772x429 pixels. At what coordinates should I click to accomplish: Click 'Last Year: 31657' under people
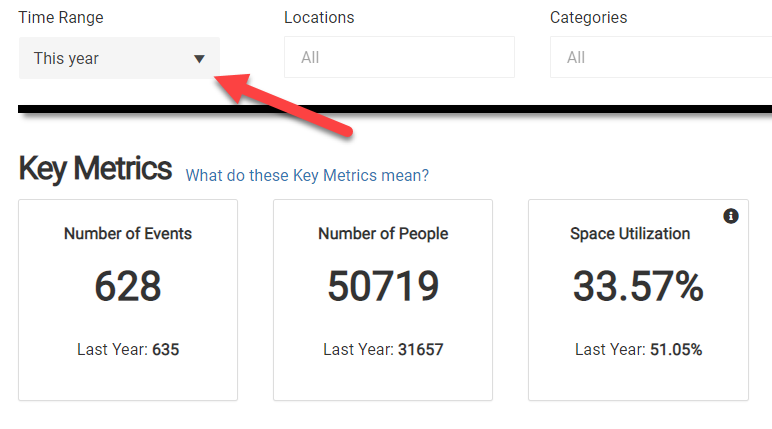[x=383, y=349]
